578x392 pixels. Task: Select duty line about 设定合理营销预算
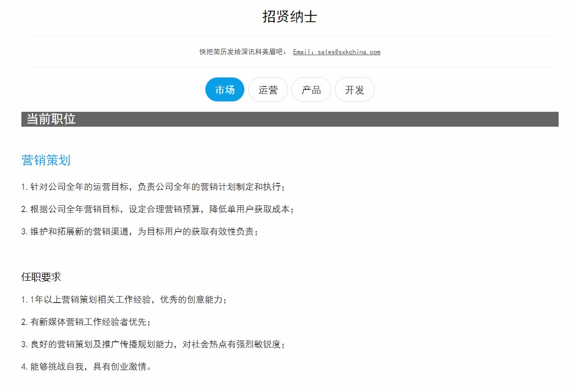click(158, 209)
